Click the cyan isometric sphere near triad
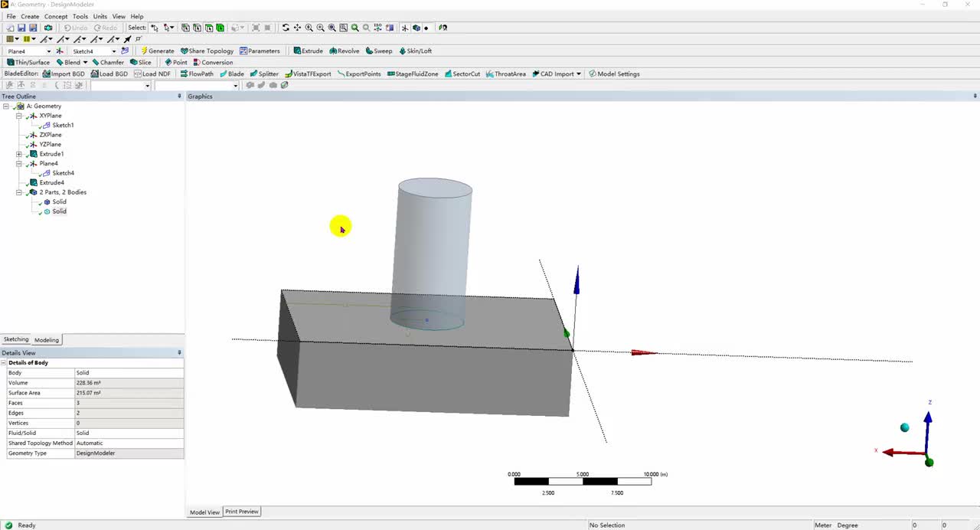This screenshot has height=530, width=980. [905, 427]
